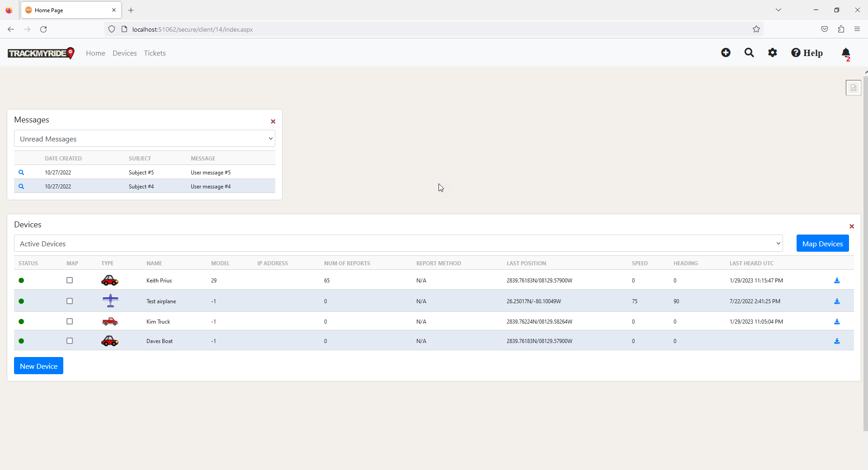Click User message #5 text
Image resolution: width=868 pixels, height=470 pixels.
click(211, 173)
